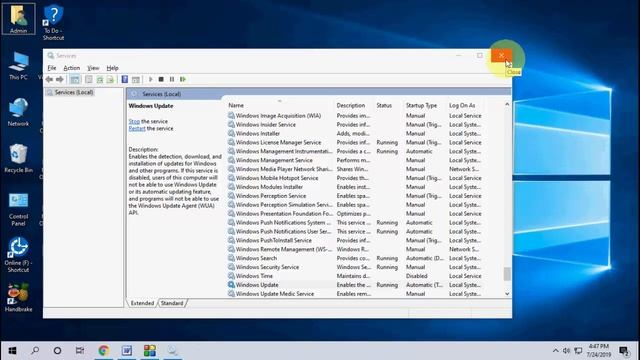This screenshot has width=640, height=360.
Task: Click the Pause Service toolbar icon
Action: point(172,79)
